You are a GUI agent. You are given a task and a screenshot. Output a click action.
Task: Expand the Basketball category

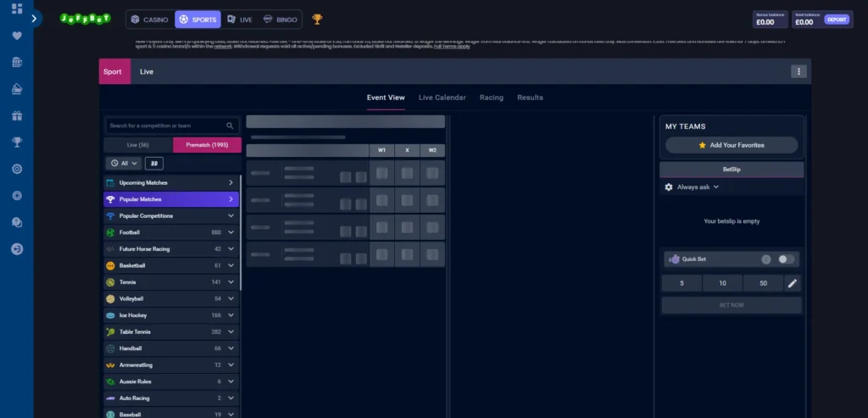[171, 265]
